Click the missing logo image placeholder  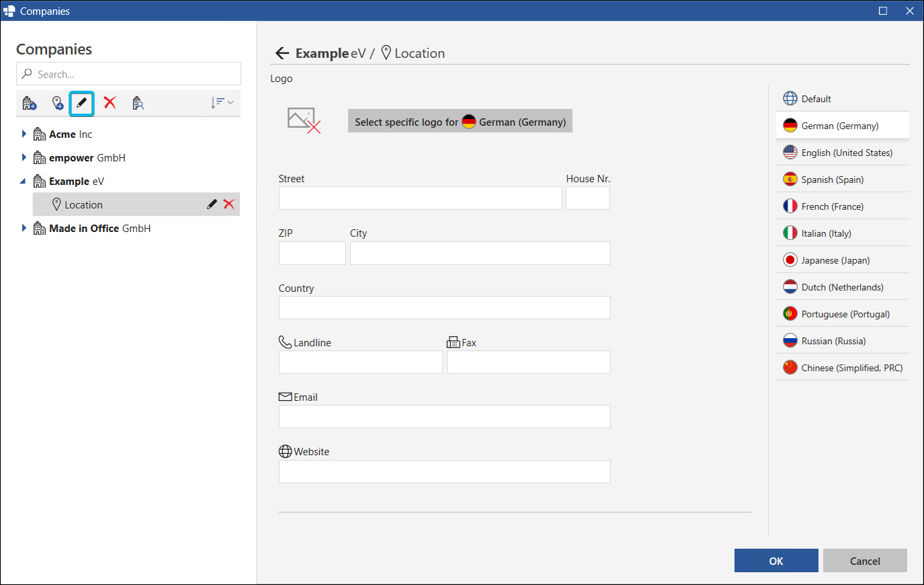pyautogui.click(x=304, y=121)
